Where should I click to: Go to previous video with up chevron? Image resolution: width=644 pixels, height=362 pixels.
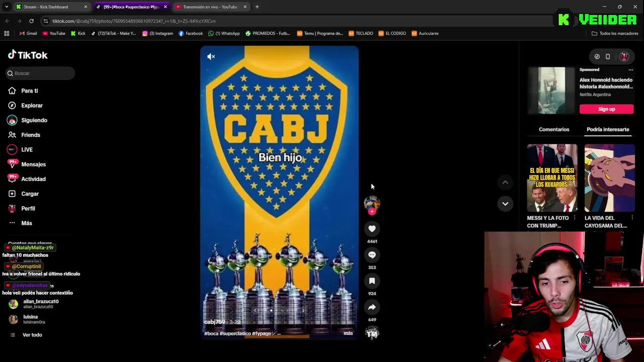[505, 183]
